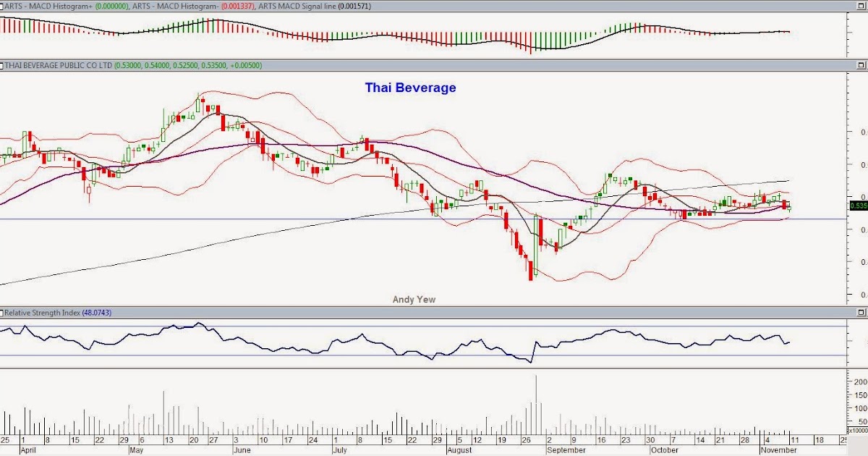
Task: Click the collapse icon on the MACD panel header
Action: [x=4, y=5]
